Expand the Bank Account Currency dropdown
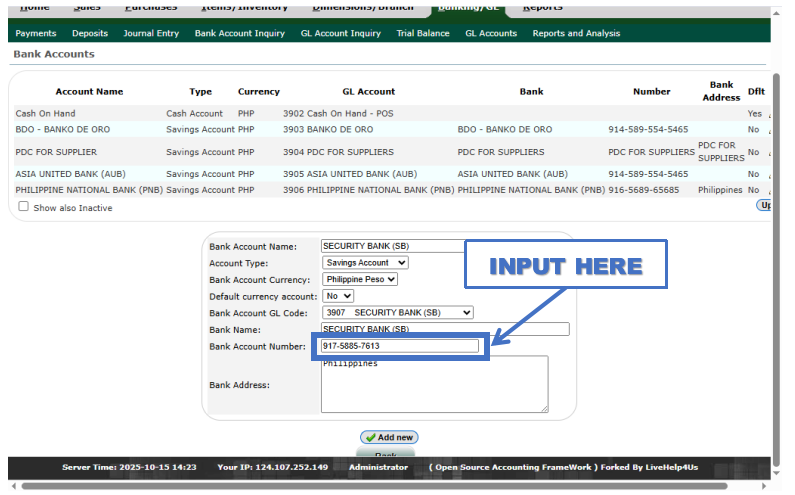 pos(359,279)
